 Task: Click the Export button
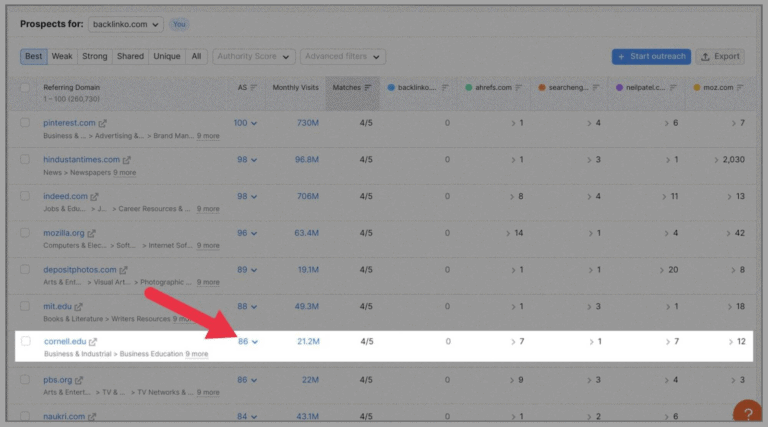(x=720, y=56)
